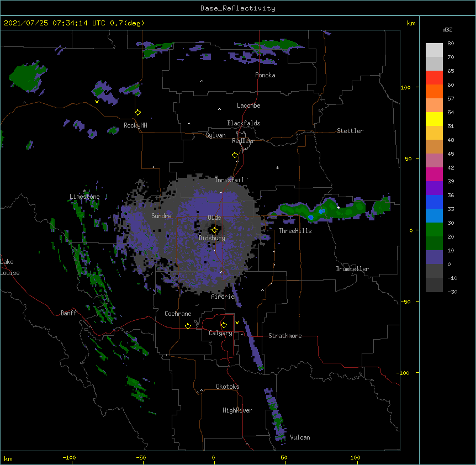Click the Lacombe city label
Viewport: 476px width, 465px height.
click(248, 105)
